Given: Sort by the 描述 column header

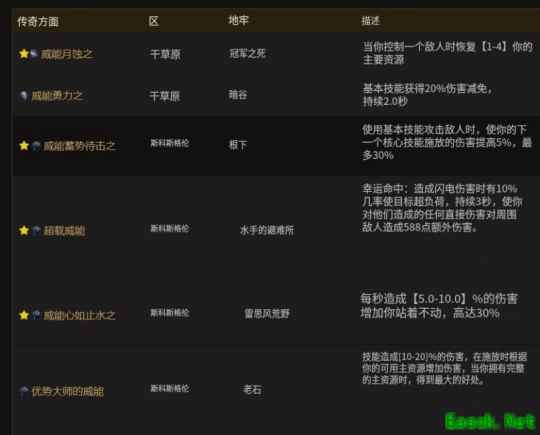Looking at the screenshot, I should tap(371, 21).
